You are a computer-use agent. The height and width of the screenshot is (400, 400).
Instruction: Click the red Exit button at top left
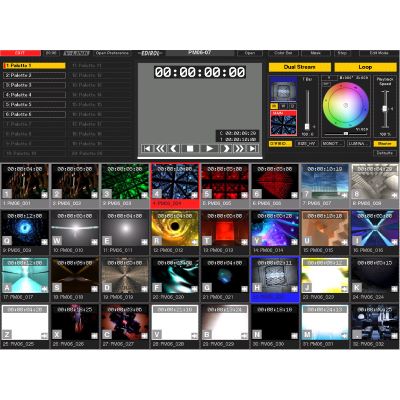20,53
